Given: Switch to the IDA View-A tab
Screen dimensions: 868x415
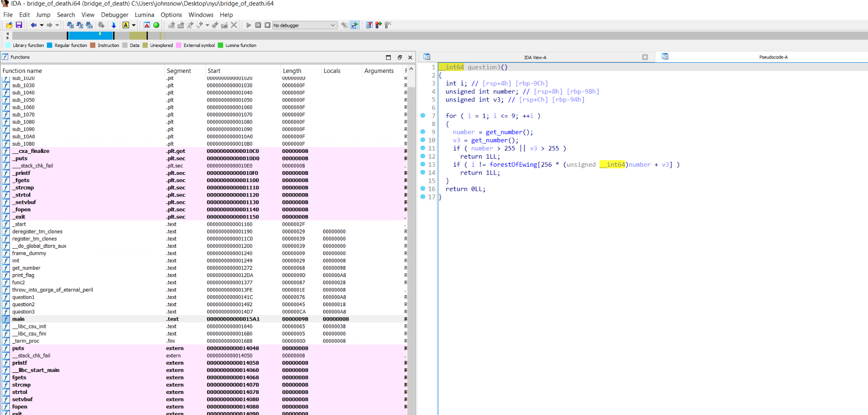Looking at the screenshot, I should coord(535,58).
